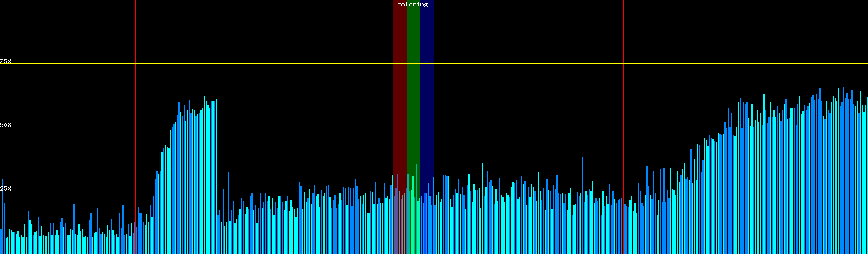Screen dimensions: 868x254
Task: Click the 50% axis label
Action: pyautogui.click(x=6, y=125)
